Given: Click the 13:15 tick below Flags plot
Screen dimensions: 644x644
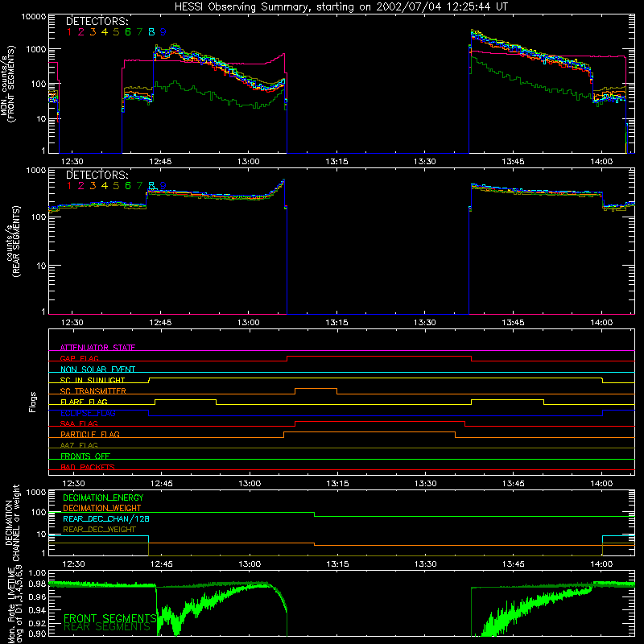Looking at the screenshot, I should [337, 484].
